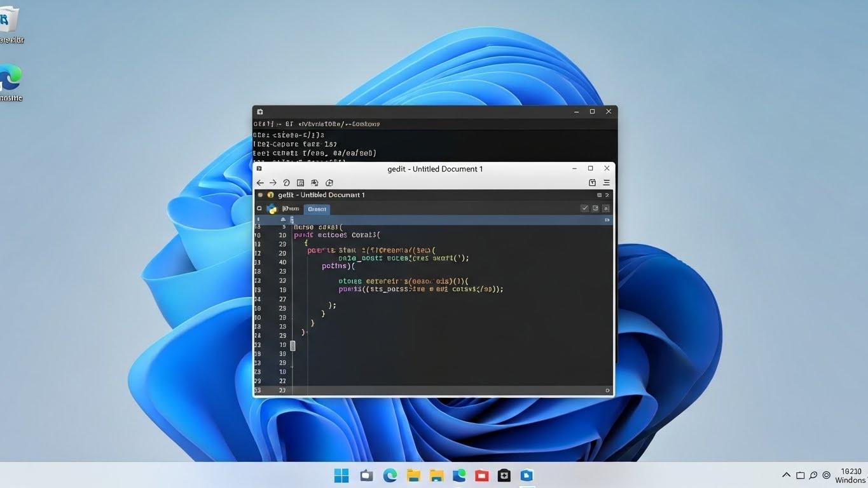Open the Start menu from the taskbar
Image resolution: width=868 pixels, height=488 pixels.
point(341,475)
